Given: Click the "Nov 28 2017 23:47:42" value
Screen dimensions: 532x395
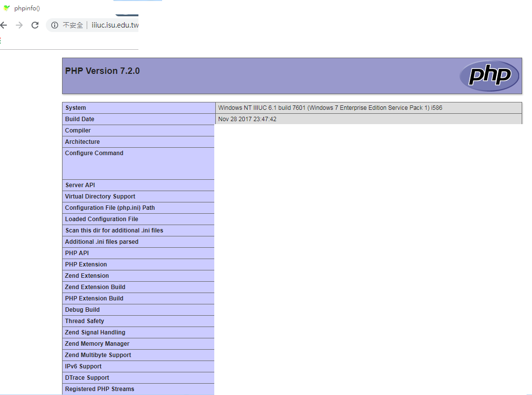Looking at the screenshot, I should (247, 119).
